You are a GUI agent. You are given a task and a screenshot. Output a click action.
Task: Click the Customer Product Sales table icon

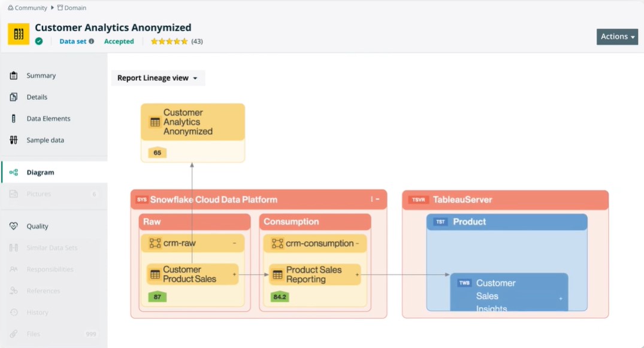[155, 274]
